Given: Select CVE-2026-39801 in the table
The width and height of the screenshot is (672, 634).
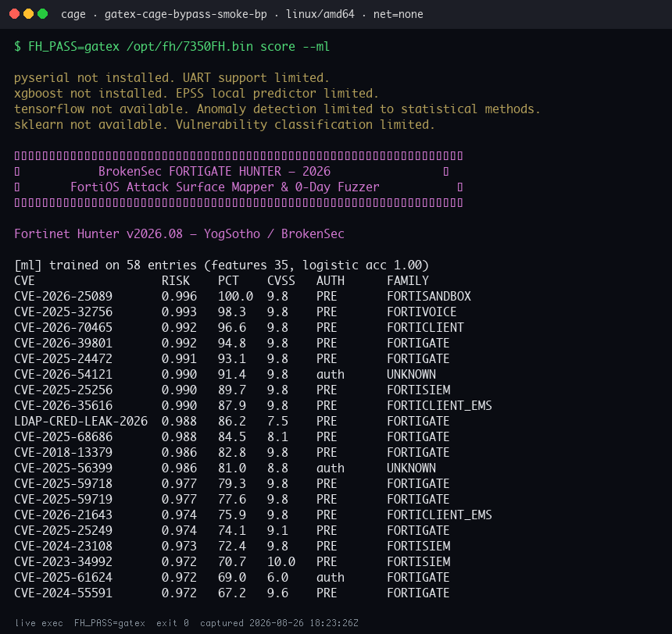Looking at the screenshot, I should coord(63,343).
